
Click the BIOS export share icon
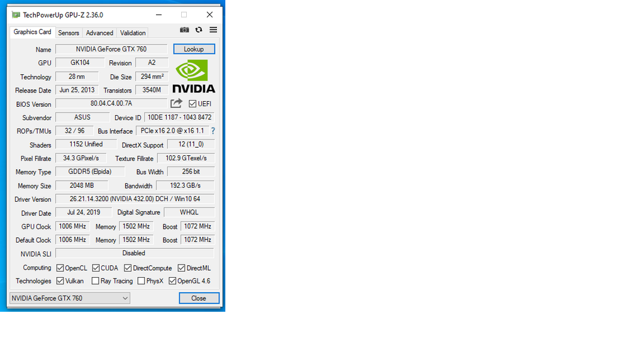(177, 104)
